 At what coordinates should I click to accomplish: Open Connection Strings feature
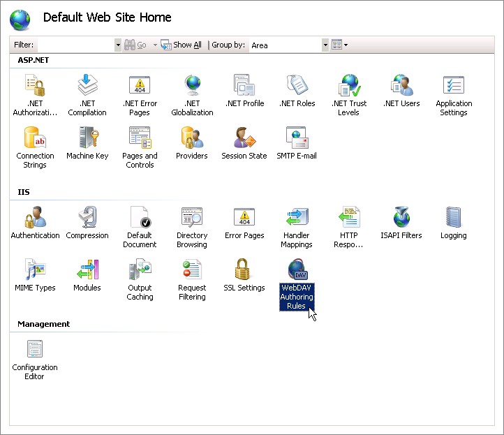click(x=35, y=147)
